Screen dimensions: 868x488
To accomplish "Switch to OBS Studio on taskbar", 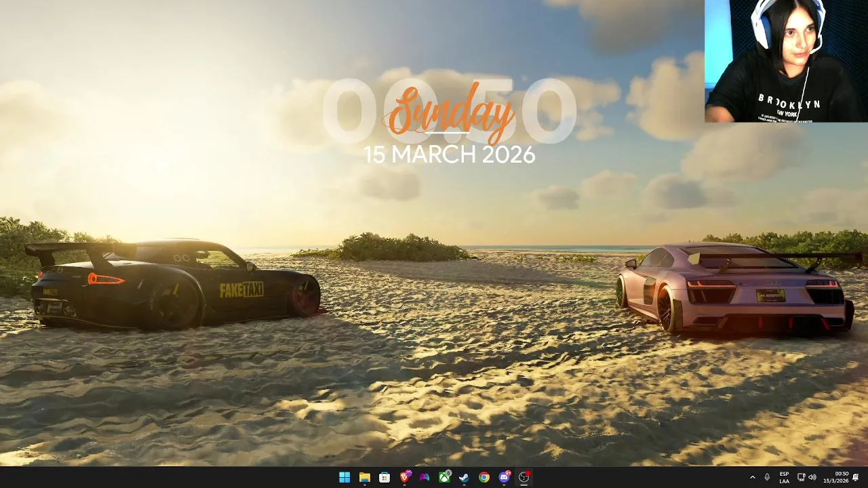I will click(524, 477).
